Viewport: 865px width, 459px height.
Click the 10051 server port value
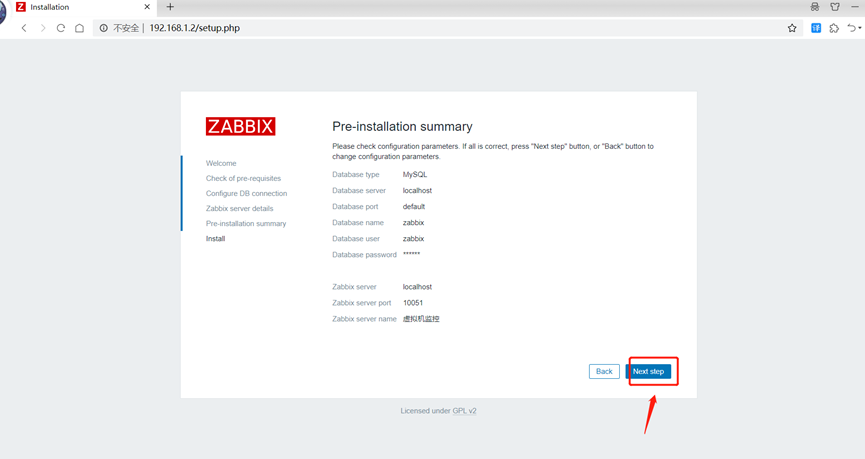coord(413,303)
